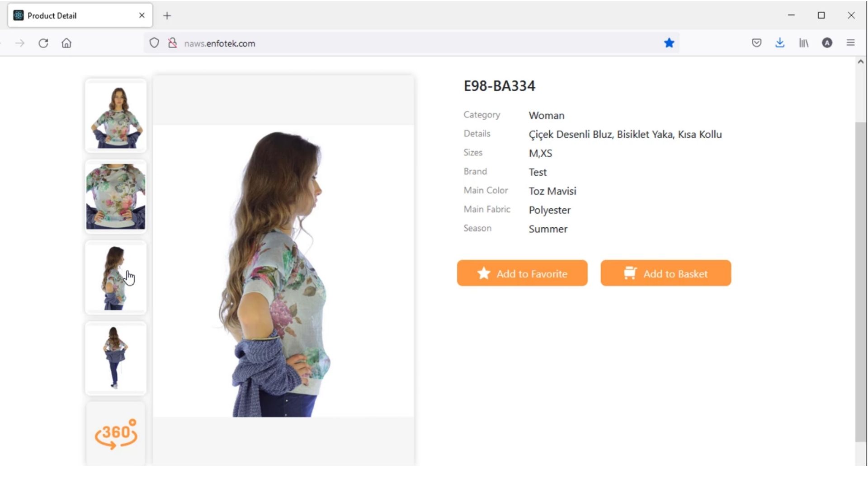Click the Save to Pocket icon
Viewport: 868px width, 488px height.
(756, 43)
